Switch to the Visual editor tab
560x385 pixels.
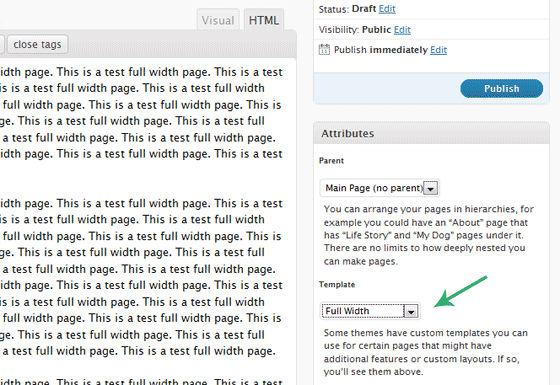click(218, 20)
